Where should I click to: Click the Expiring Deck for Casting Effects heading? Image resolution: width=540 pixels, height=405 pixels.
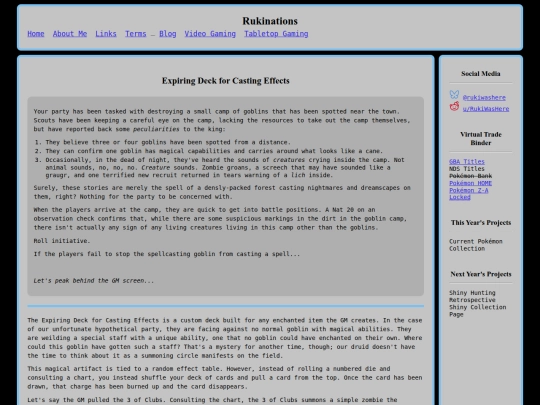click(226, 81)
